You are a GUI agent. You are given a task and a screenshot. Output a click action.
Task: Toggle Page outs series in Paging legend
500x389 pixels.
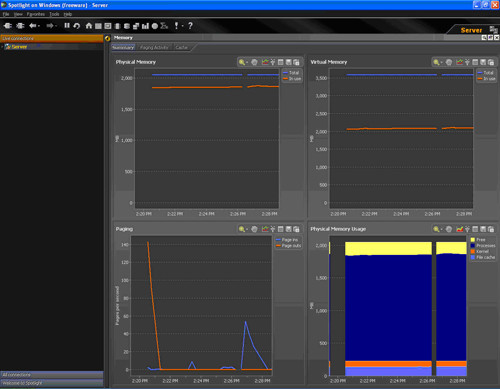pos(288,246)
